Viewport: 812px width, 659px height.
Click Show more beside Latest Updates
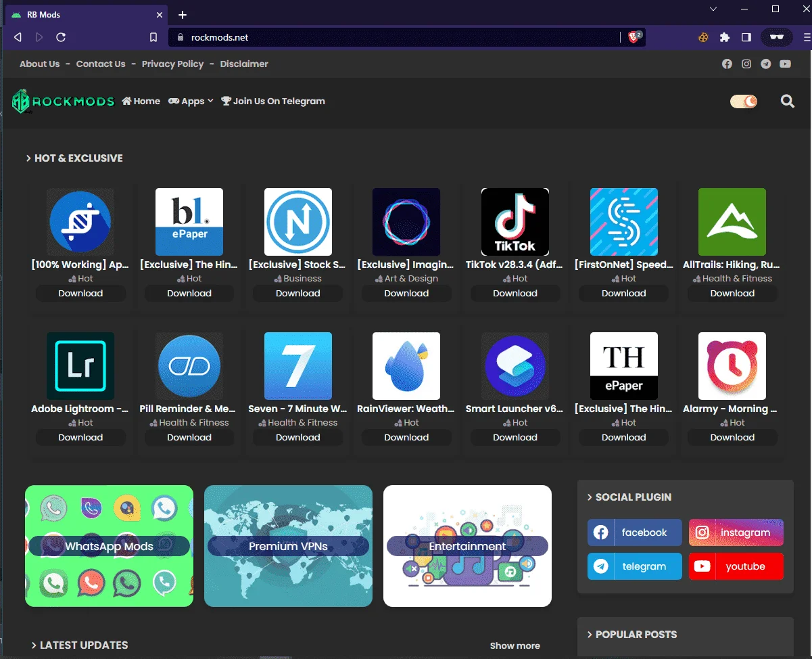click(x=515, y=645)
